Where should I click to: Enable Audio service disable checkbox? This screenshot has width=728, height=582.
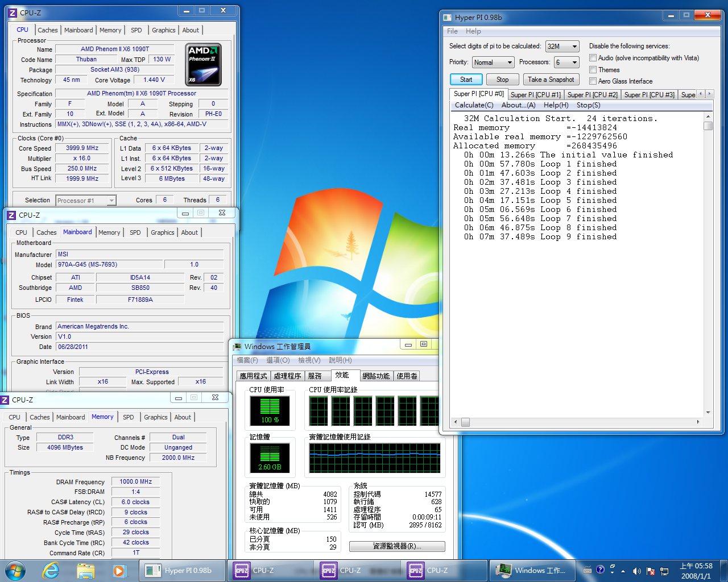click(x=593, y=58)
